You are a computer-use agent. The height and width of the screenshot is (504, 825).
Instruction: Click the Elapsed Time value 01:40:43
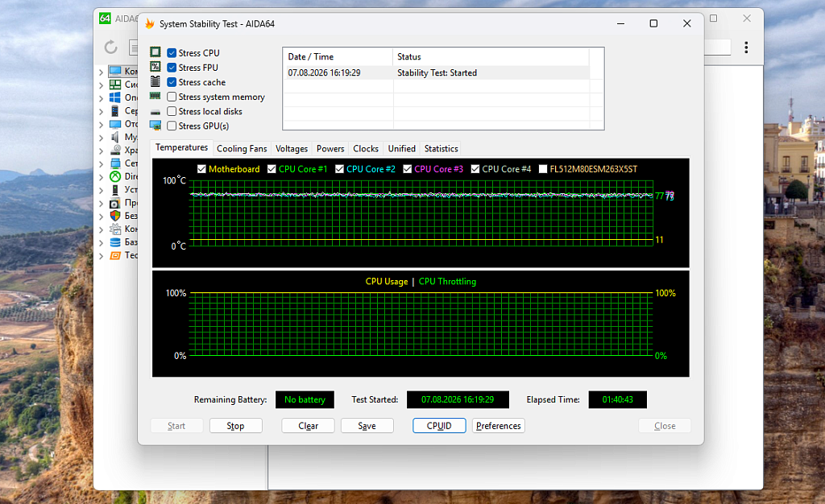tap(618, 399)
